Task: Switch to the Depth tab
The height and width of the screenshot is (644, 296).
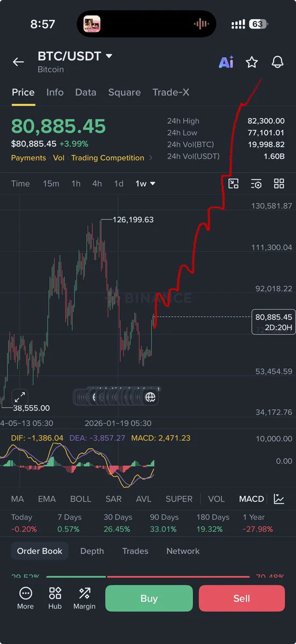Action: 92,551
